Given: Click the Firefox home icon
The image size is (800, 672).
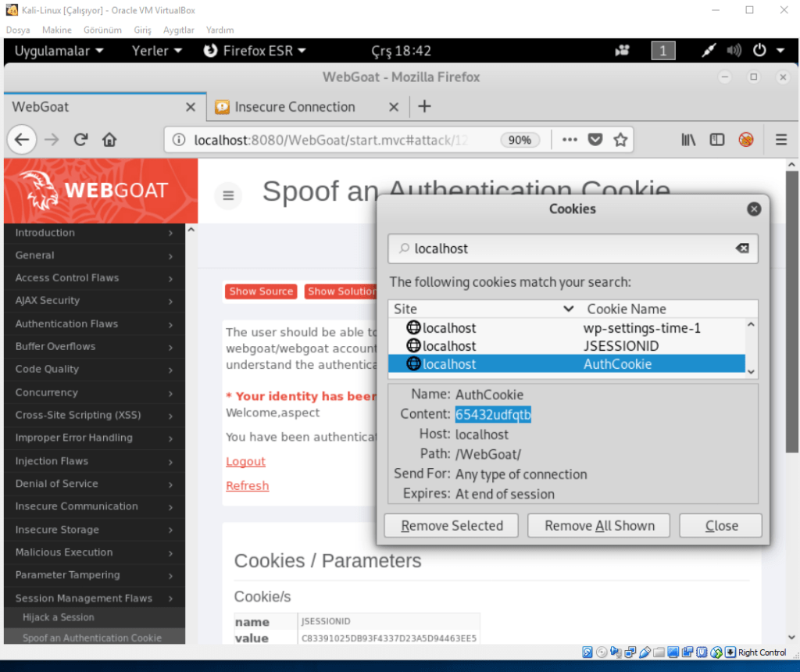Looking at the screenshot, I should click(x=109, y=140).
